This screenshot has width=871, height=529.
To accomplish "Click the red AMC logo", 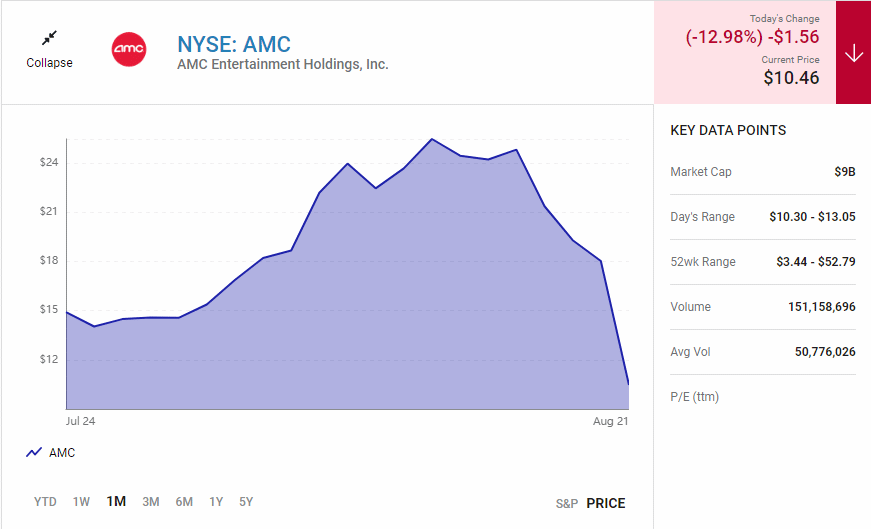I will pos(128,49).
